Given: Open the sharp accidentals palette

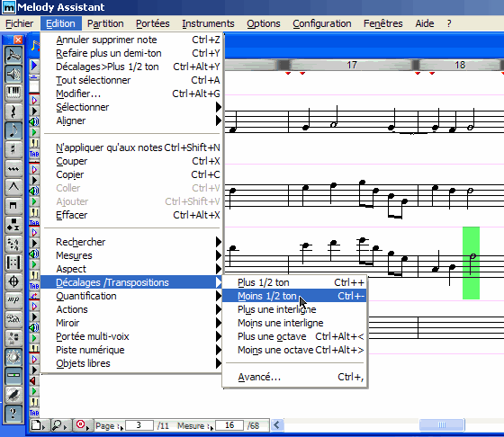Looking at the screenshot, I should pyautogui.click(x=13, y=149).
